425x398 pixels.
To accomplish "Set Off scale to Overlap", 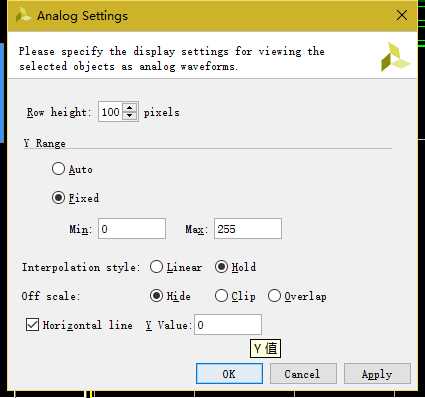I will pyautogui.click(x=274, y=296).
